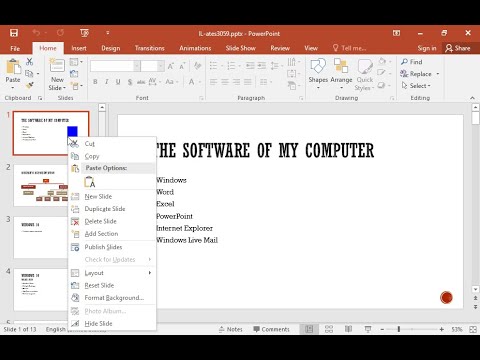
Task: Choose New Slide in context menu
Action: point(112,197)
